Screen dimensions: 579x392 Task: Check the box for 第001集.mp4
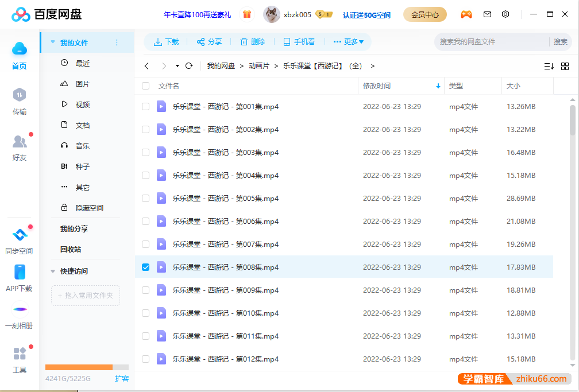pos(146,107)
